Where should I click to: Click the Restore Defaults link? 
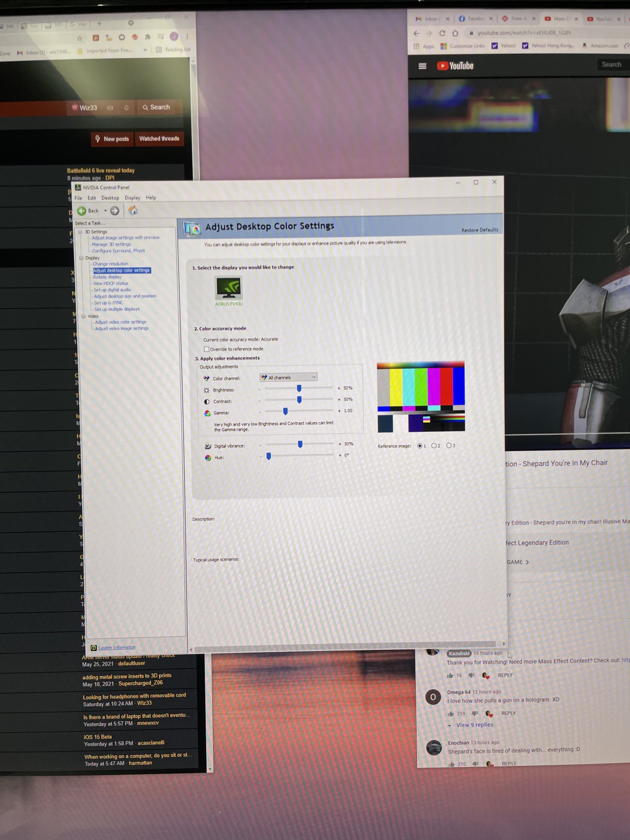point(480,230)
